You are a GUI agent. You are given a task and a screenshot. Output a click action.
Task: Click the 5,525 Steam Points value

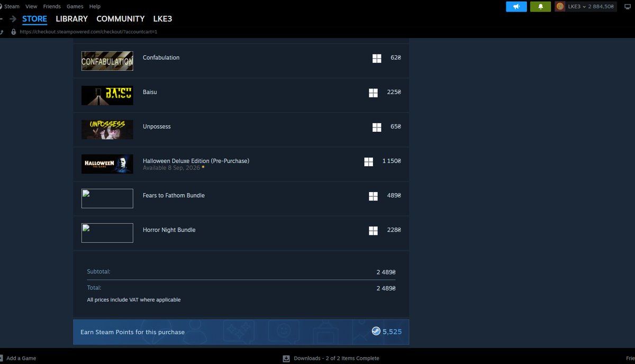click(392, 332)
